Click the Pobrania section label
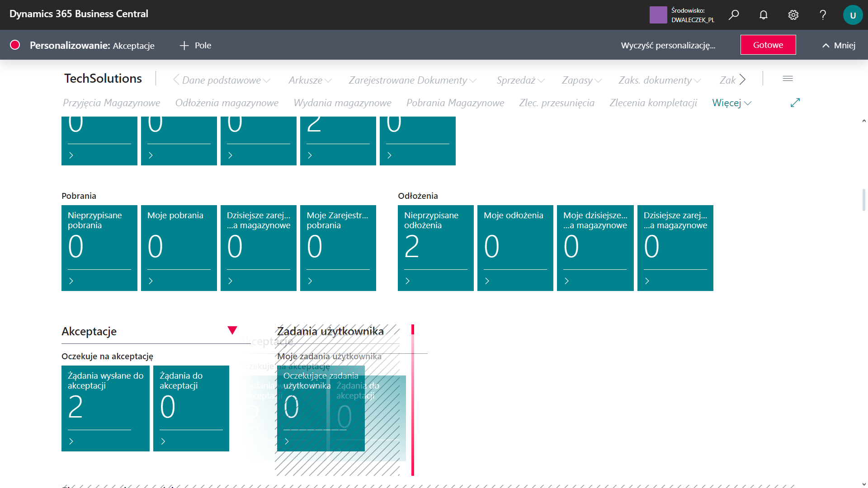Screen dimensions: 868x488 [79, 196]
